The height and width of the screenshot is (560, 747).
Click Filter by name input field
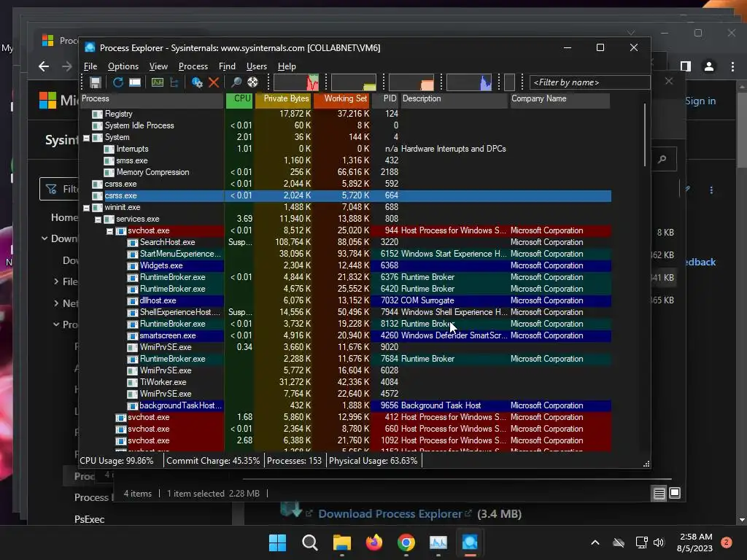click(x=589, y=82)
